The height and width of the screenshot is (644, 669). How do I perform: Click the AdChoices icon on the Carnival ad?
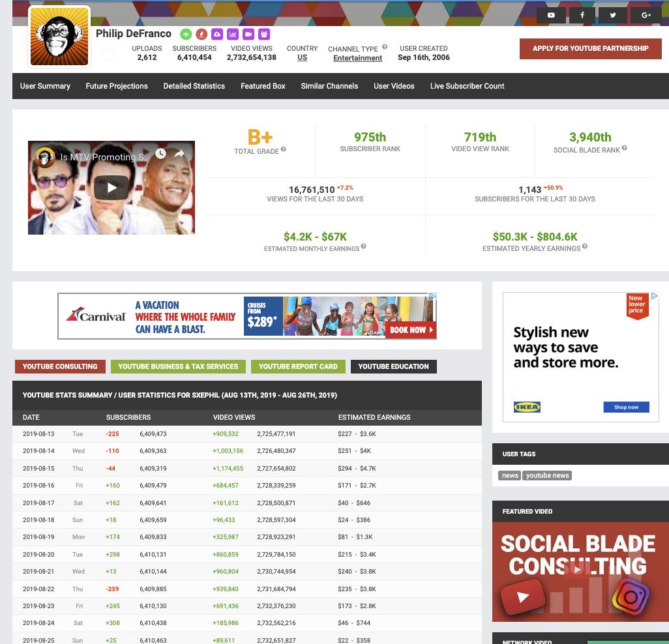coord(432,297)
